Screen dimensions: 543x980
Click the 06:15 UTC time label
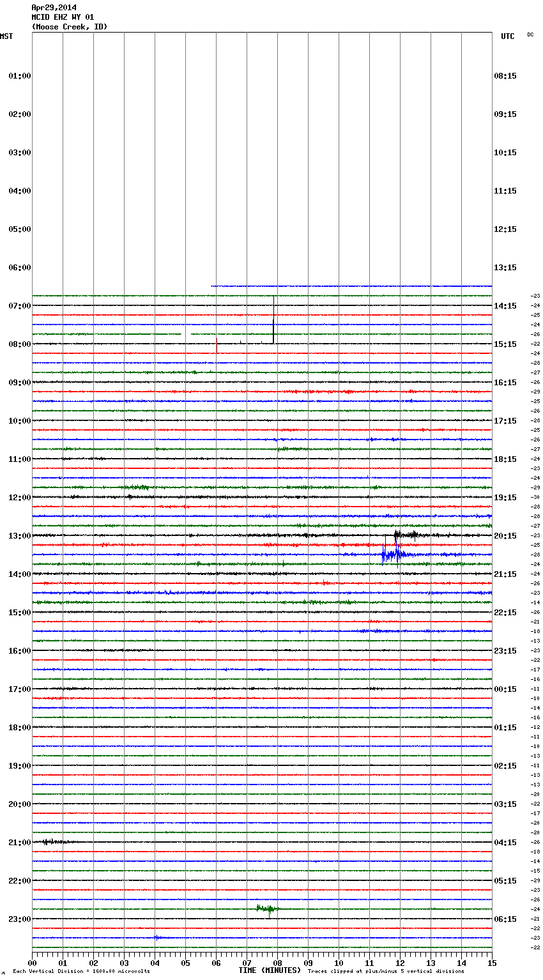pos(505,919)
